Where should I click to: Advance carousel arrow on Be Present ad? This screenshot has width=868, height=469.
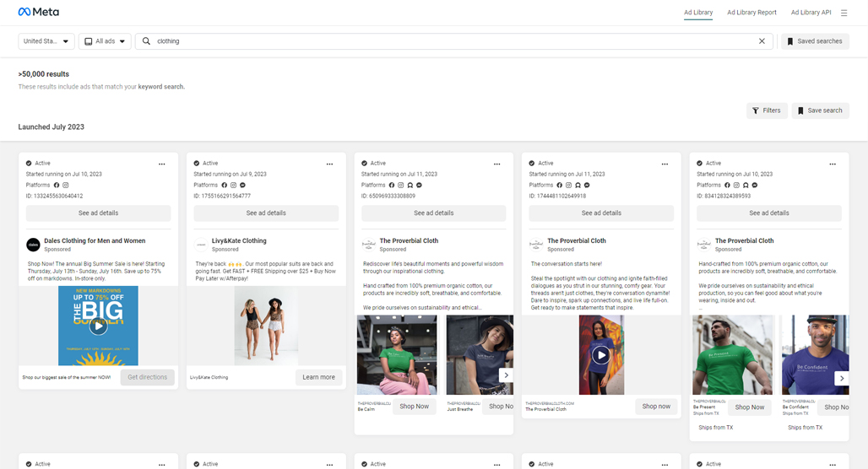(x=842, y=378)
